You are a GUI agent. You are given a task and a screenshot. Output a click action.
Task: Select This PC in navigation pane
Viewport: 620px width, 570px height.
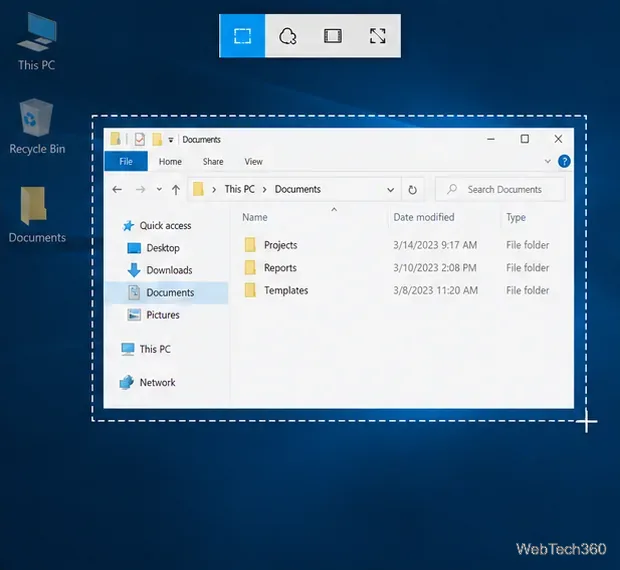155,349
